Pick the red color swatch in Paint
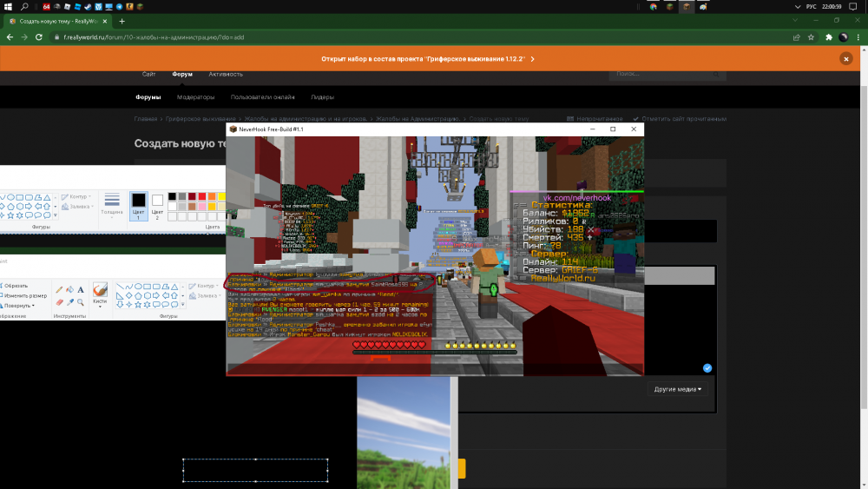 point(202,196)
